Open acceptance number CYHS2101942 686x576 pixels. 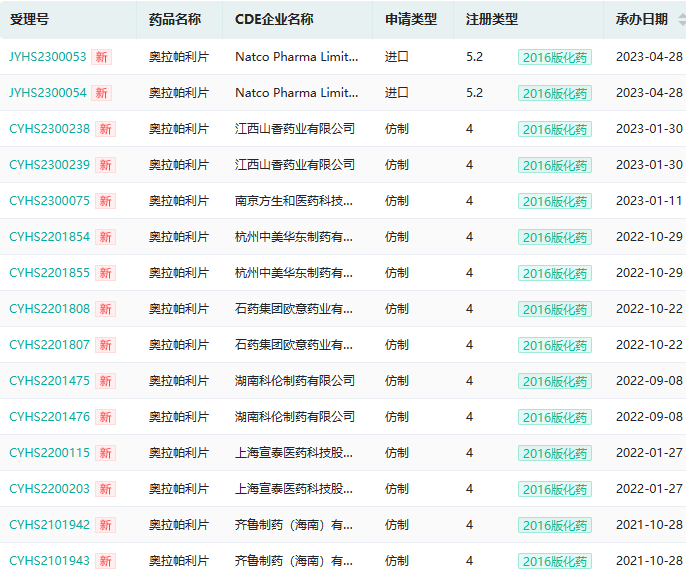[49, 525]
